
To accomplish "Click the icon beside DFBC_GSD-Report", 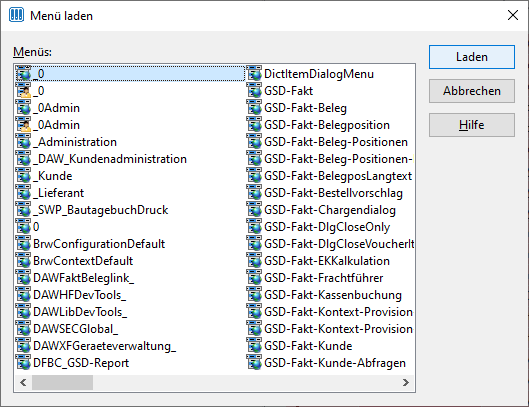I will (23, 362).
